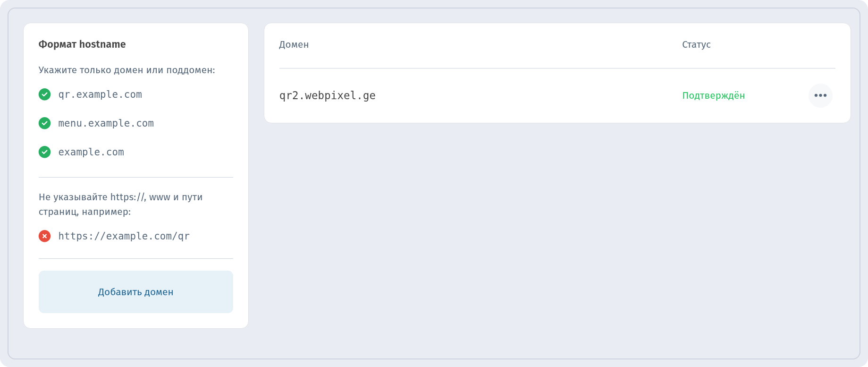Click the Подтверждён status label

[x=713, y=95]
